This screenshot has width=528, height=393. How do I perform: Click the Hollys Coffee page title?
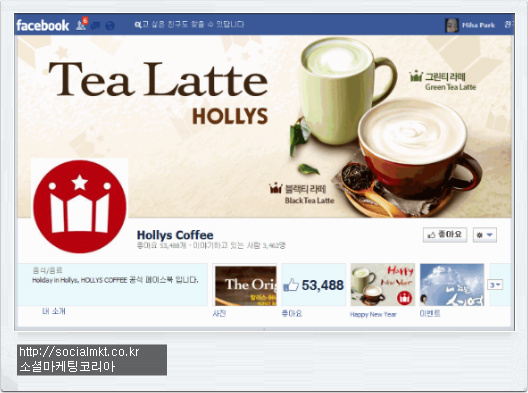[175, 235]
